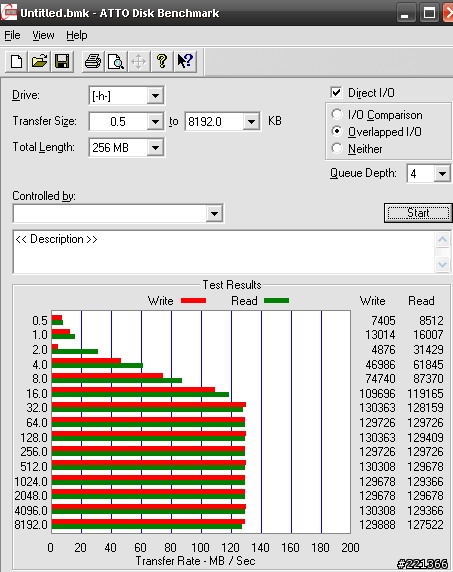The image size is (453, 572).
Task: Open the Help menu
Action: pos(77,35)
